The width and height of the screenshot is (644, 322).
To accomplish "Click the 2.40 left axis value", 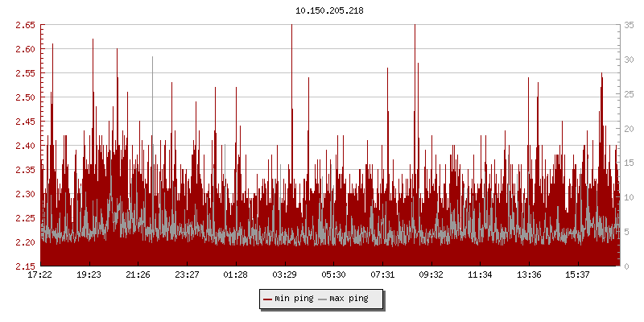I will click(24, 146).
